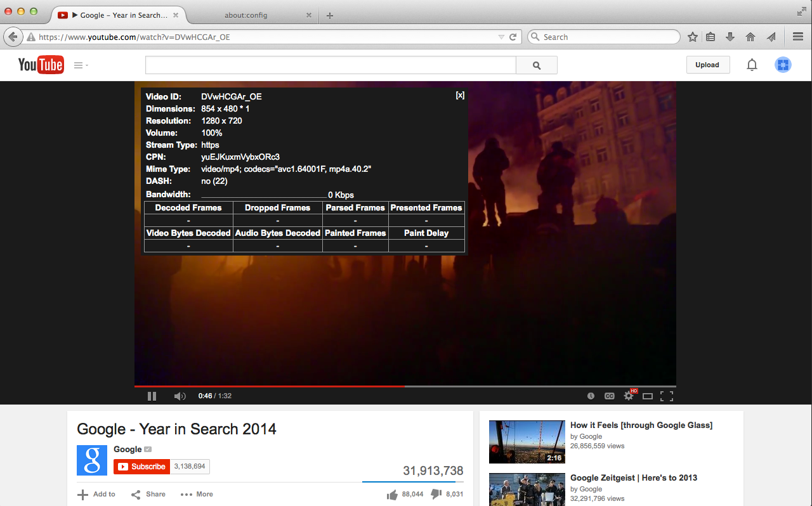Toggle Firefox fullscreen arrows

point(801,11)
